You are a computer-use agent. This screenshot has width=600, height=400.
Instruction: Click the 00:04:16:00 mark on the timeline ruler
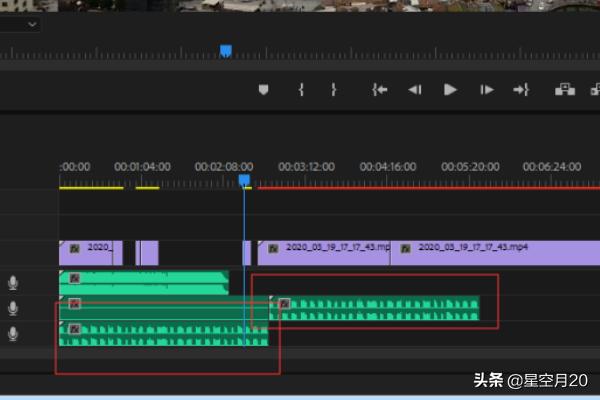[x=388, y=167]
